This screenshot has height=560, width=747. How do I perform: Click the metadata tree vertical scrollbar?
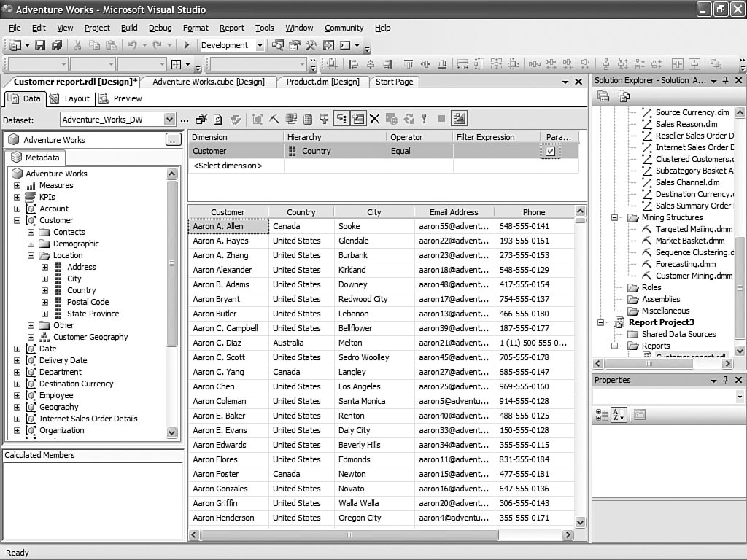(172, 263)
